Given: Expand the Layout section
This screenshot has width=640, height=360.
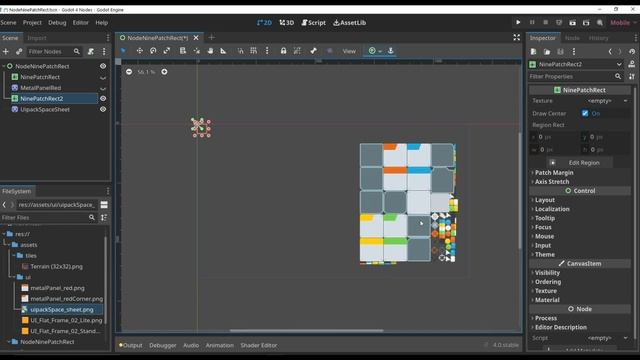Looking at the screenshot, I should (544, 200).
